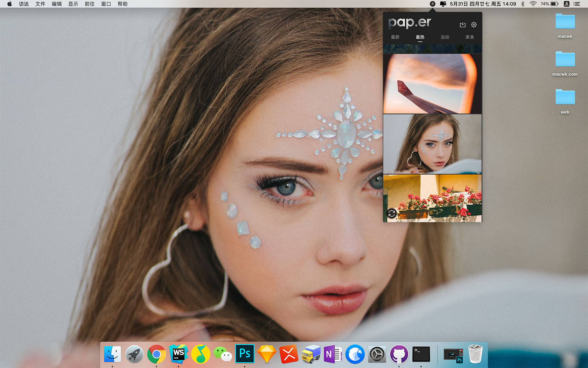Open the Bluetooth menu bar icon
Screen dimensions: 588x368
click(523, 4)
